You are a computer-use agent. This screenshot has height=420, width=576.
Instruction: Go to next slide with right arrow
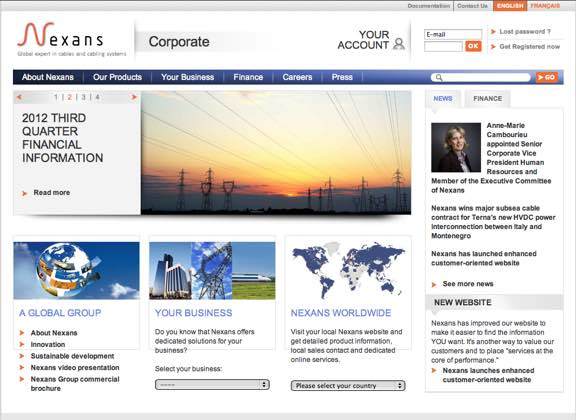[134, 97]
